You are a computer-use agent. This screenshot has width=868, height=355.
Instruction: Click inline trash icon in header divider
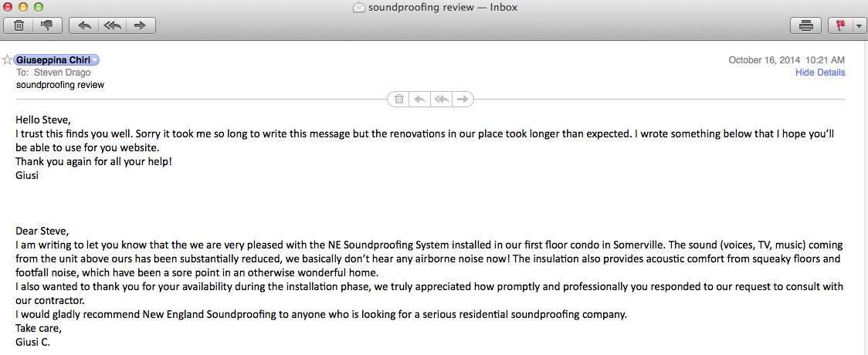coord(398,99)
